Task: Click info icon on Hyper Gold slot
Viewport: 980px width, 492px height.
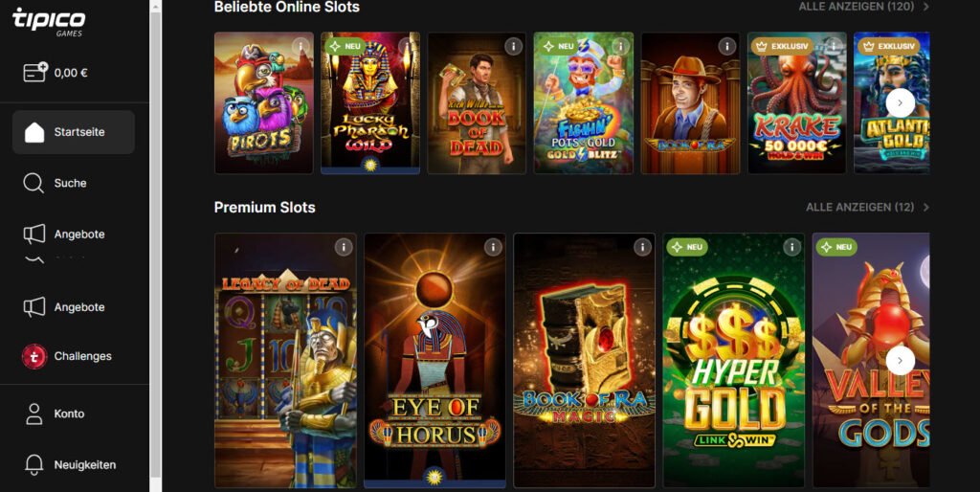Action: pos(791,247)
